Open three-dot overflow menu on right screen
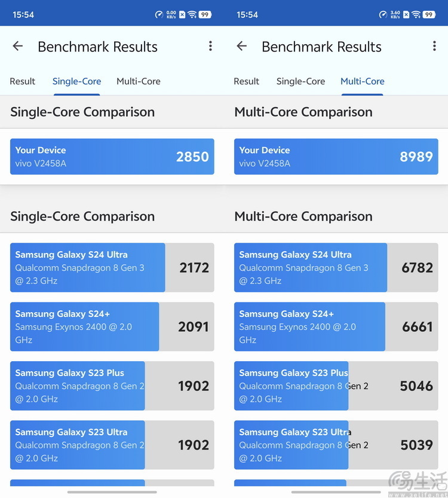This screenshot has width=448, height=498. (x=434, y=47)
